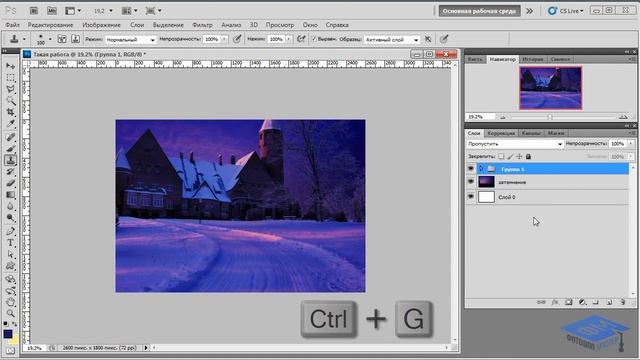640x360 pixels.
Task: Click the layer opacity 100% field
Action: [x=618, y=144]
